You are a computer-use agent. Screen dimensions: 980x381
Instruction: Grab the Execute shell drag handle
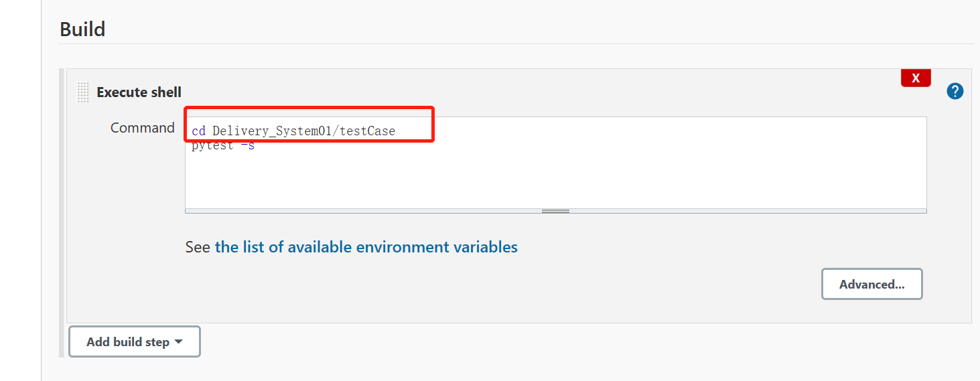(83, 92)
